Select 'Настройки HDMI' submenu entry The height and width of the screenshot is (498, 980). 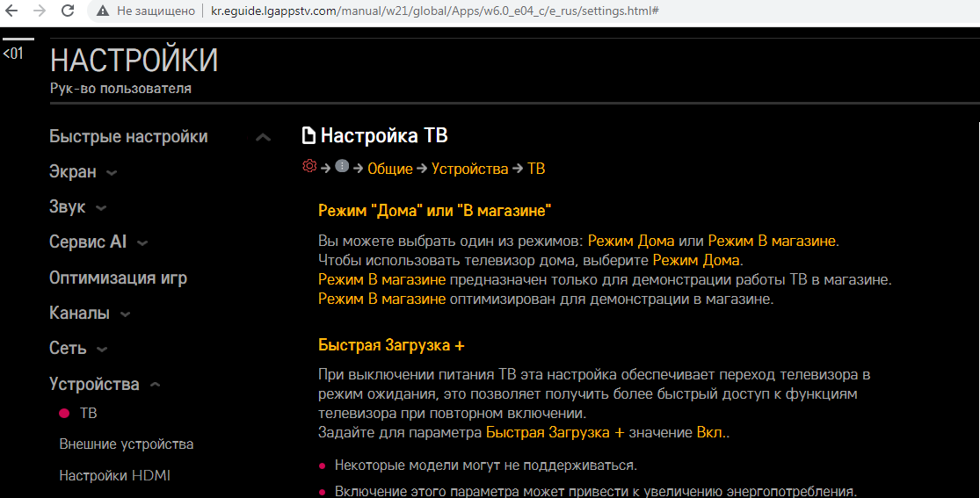[x=114, y=475]
